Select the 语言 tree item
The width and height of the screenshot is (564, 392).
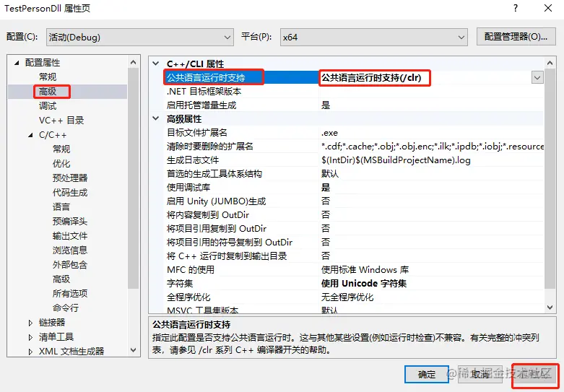[x=61, y=206]
